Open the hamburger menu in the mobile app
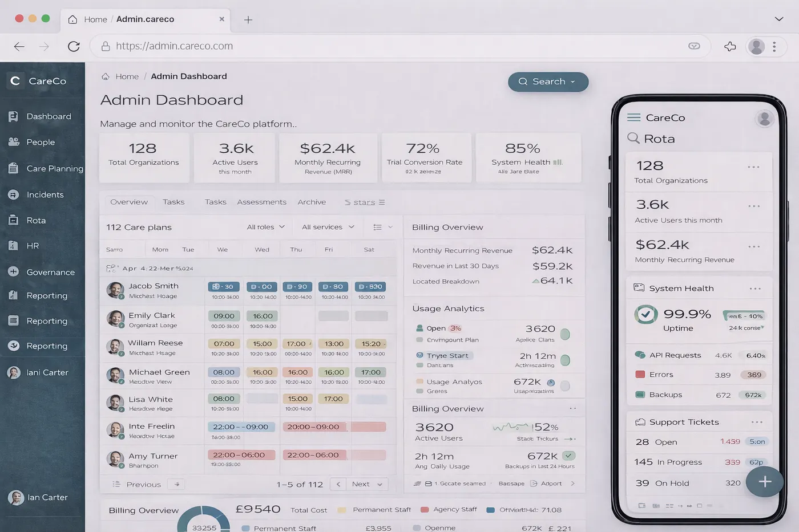The image size is (799, 532). pyautogui.click(x=633, y=117)
